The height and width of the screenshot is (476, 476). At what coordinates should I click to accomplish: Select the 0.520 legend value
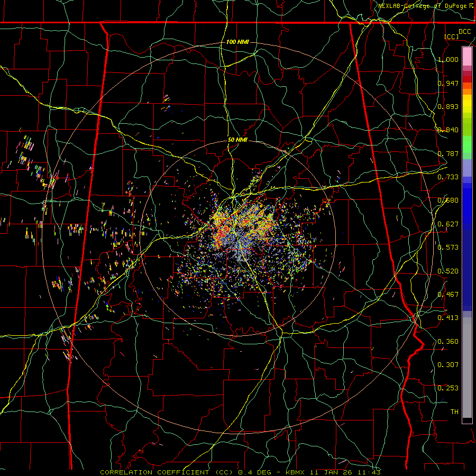(x=448, y=271)
